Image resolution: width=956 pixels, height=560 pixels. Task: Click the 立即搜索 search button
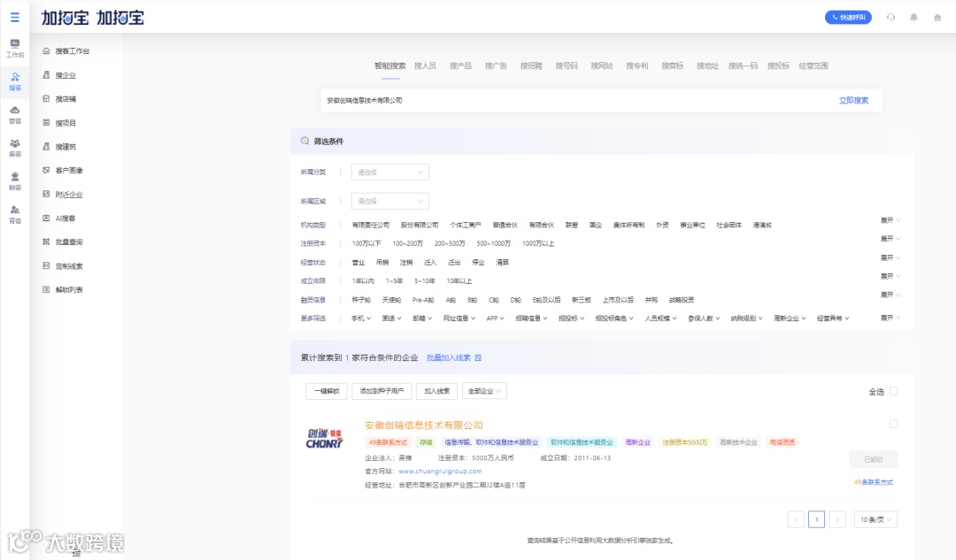tap(853, 101)
